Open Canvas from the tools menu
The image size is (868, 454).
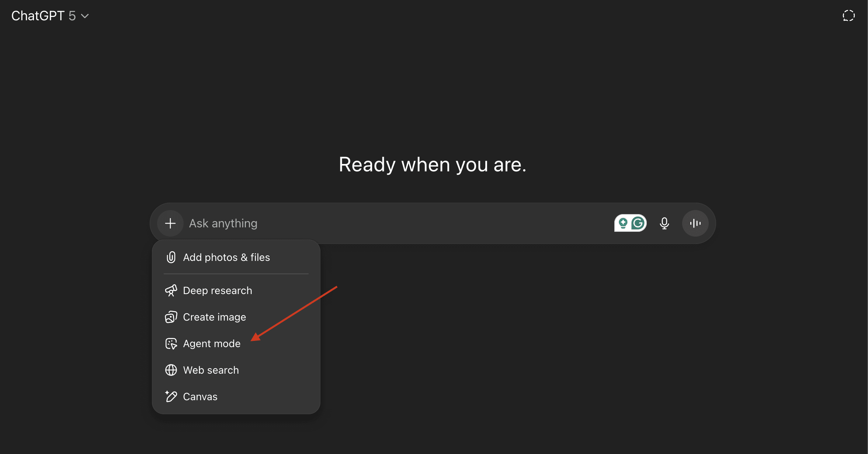click(x=200, y=397)
